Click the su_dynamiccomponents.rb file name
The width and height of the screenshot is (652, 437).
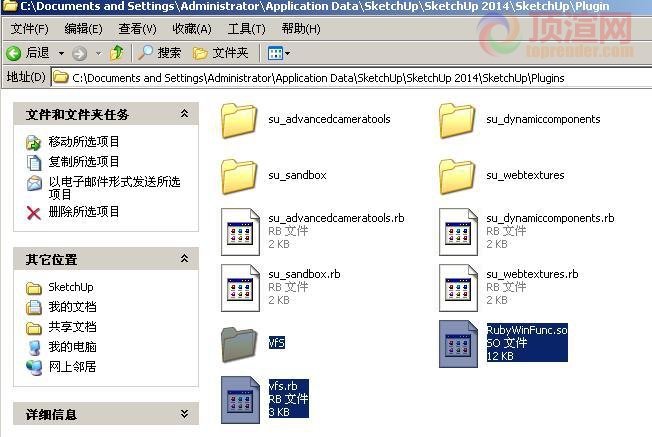pos(550,218)
